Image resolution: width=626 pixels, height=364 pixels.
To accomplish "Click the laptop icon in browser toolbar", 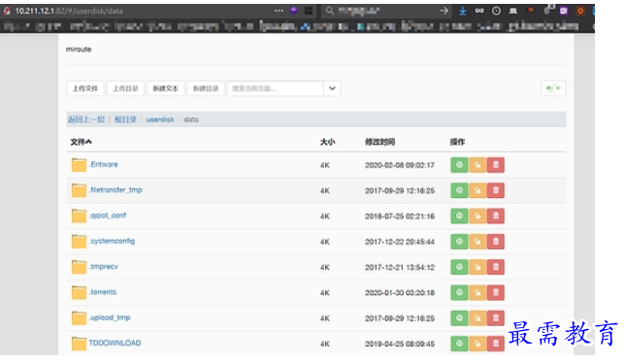I will [513, 11].
